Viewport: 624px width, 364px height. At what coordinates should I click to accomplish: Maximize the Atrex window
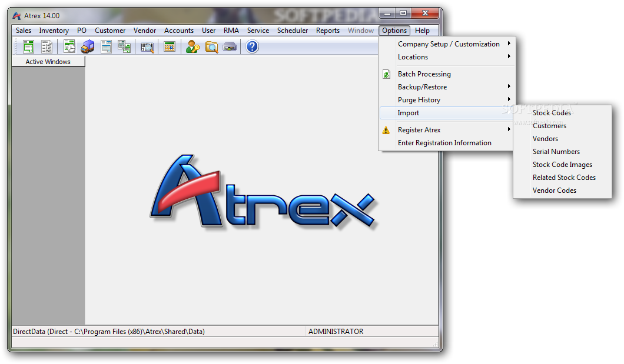[x=403, y=14]
